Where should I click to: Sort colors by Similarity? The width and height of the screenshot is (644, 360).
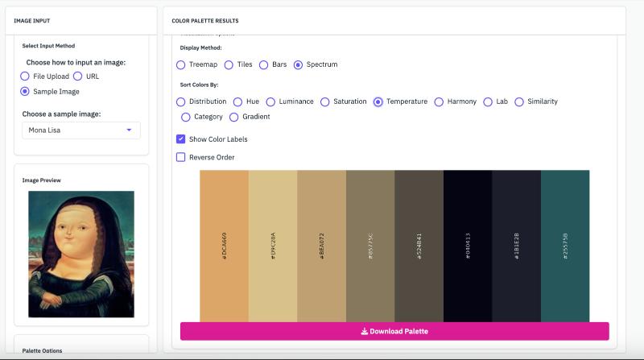519,102
